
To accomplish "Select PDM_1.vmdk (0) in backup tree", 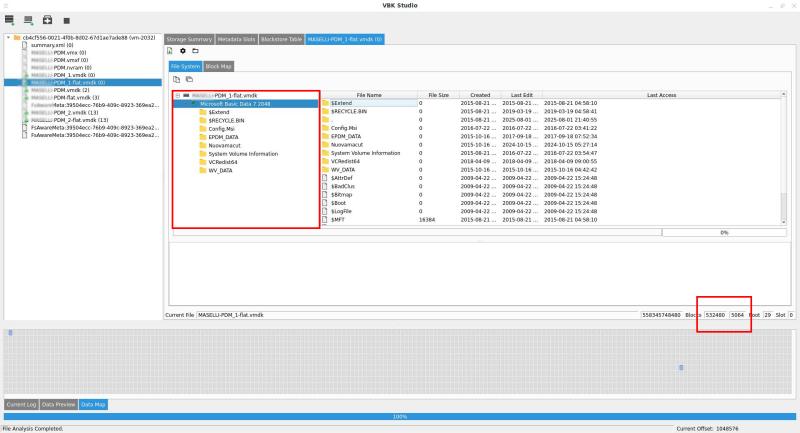I will (63, 75).
